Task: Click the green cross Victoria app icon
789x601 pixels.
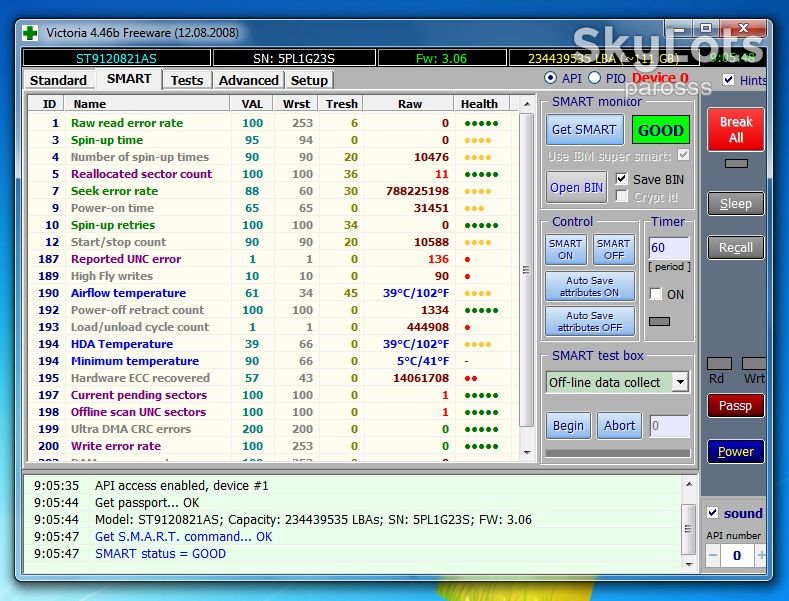Action: 30,33
